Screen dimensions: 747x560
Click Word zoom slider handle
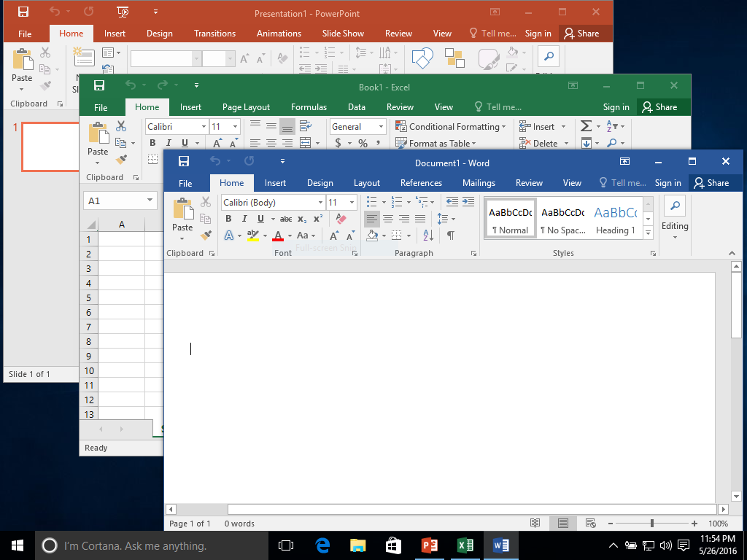[651, 524]
